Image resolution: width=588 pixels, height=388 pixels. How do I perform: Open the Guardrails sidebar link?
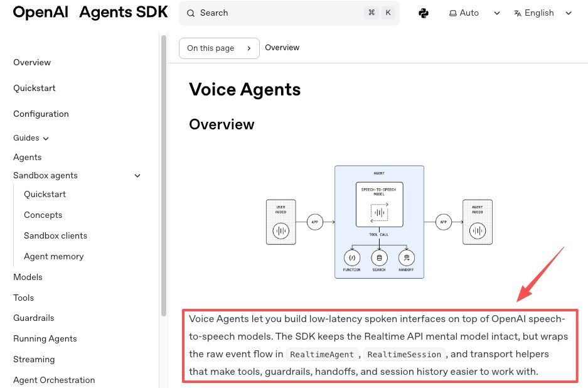pos(34,318)
